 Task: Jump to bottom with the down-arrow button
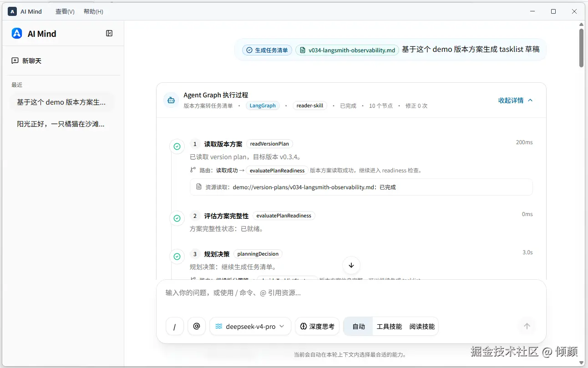(x=351, y=265)
